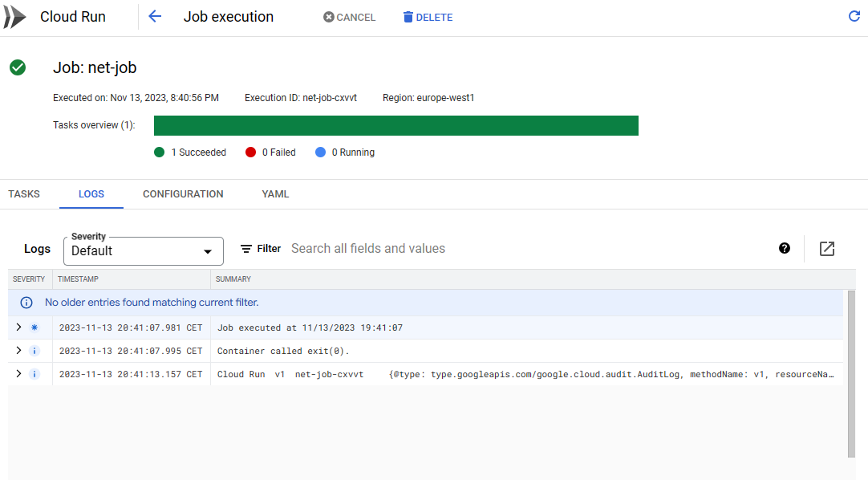Click 'No older entries found' message
The height and width of the screenshot is (480, 868).
pyautogui.click(x=152, y=303)
